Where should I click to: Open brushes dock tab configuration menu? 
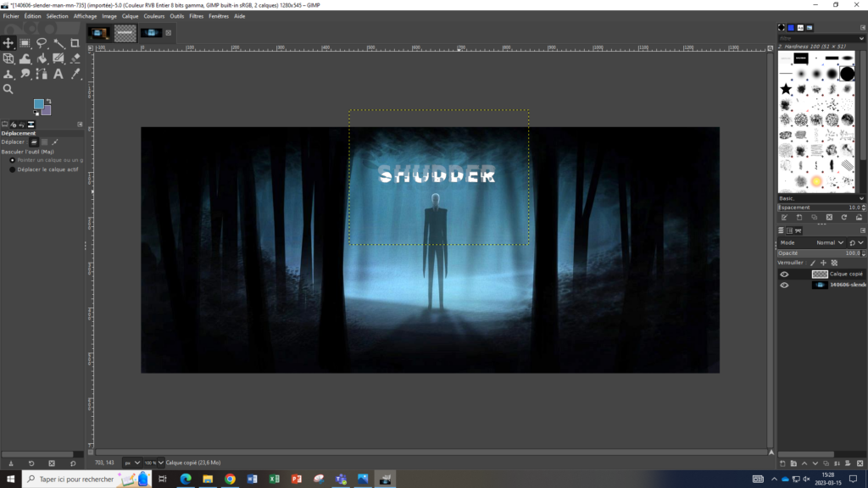(x=862, y=28)
